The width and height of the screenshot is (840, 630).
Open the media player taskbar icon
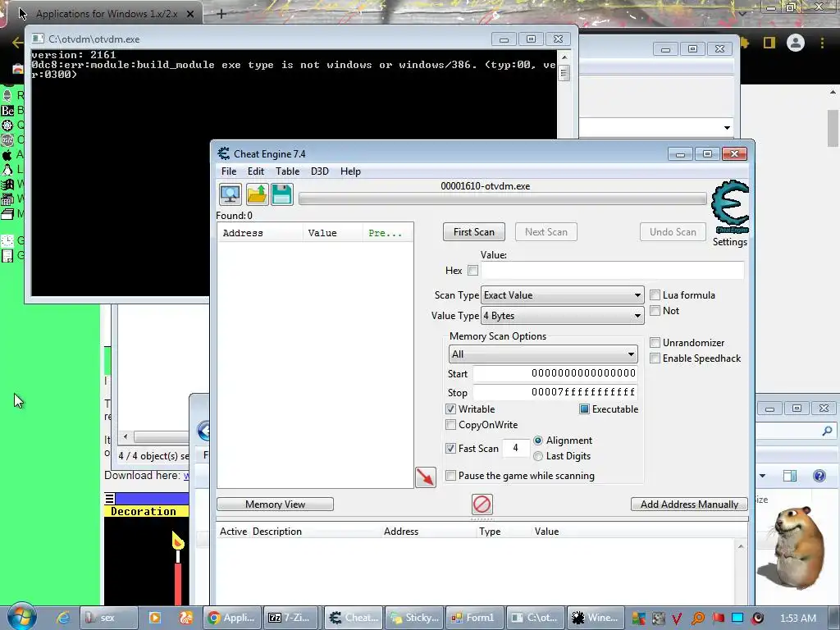[155, 618]
